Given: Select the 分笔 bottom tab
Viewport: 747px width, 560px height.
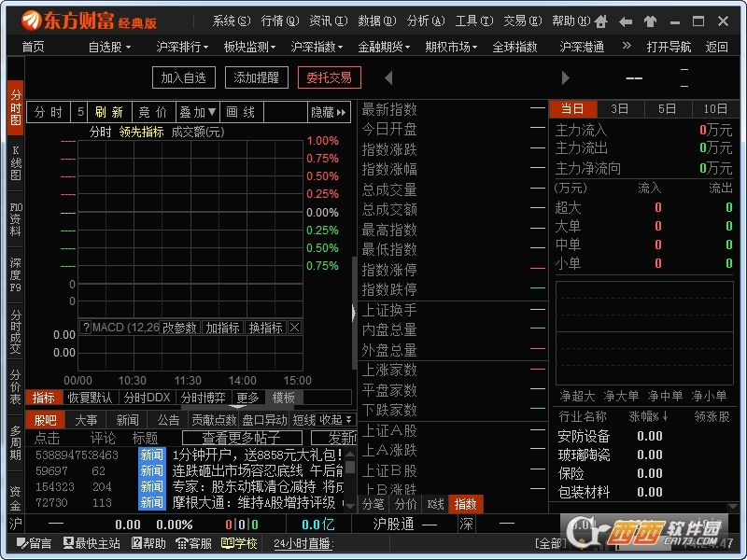Looking at the screenshot, I should click(x=373, y=504).
